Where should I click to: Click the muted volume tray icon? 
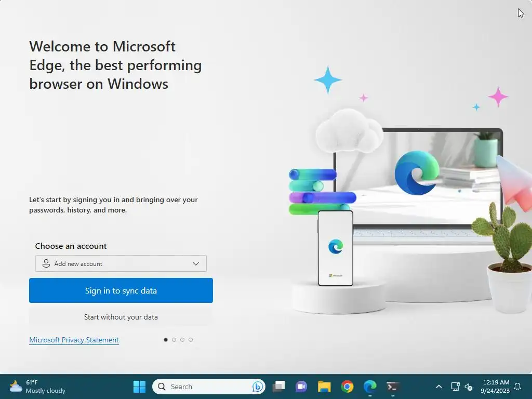tap(469, 387)
